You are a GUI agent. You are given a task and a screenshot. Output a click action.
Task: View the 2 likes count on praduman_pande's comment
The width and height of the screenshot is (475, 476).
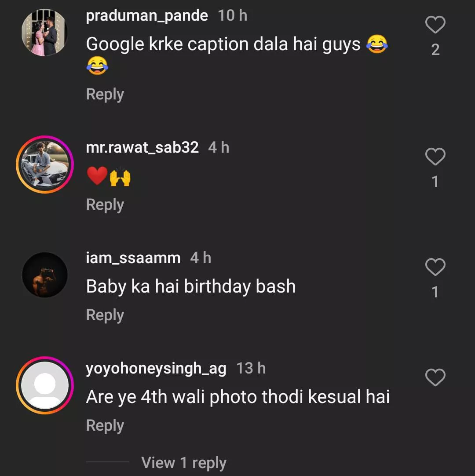[435, 50]
